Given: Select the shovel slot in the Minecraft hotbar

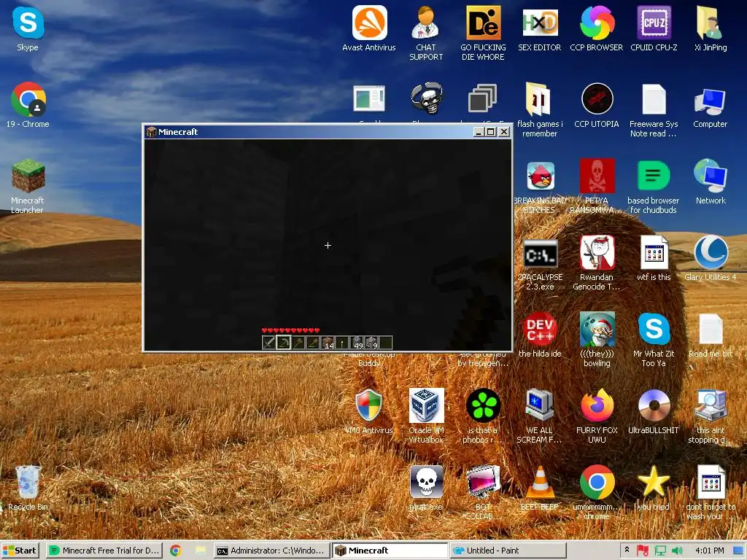Looking at the screenshot, I should (x=298, y=343).
